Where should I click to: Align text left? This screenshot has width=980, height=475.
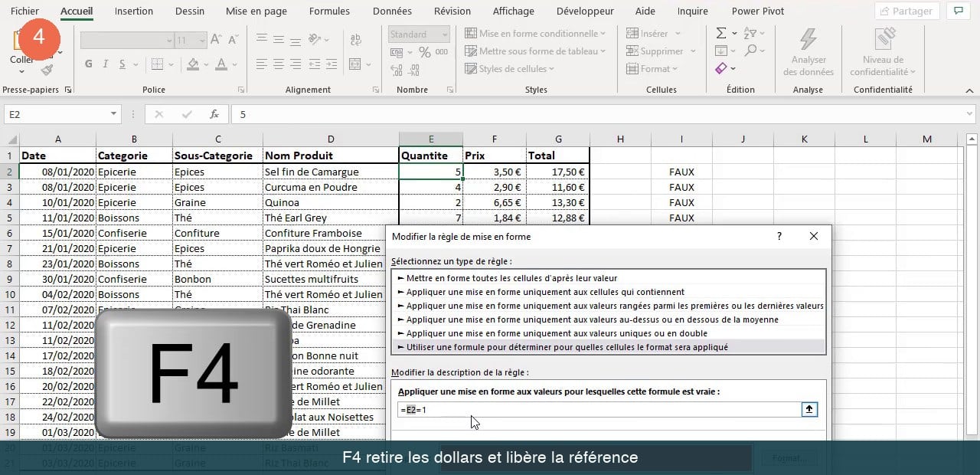click(x=262, y=64)
